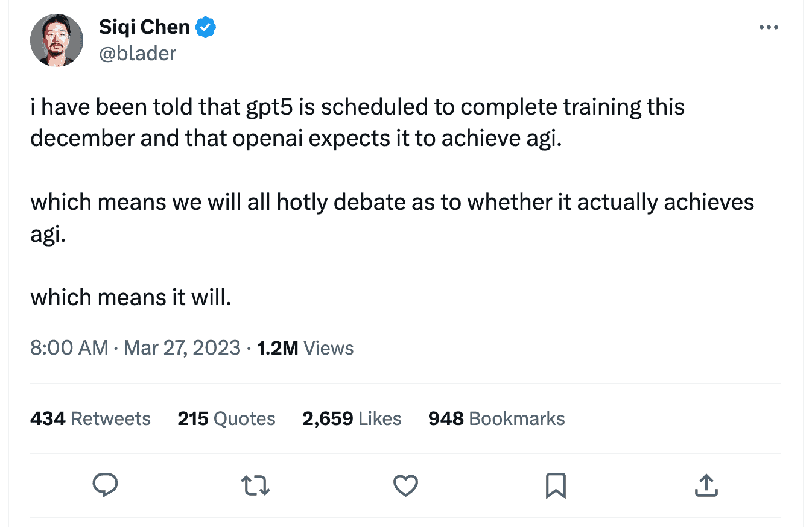The width and height of the screenshot is (812, 527).
Task: Click the reply speech bubble icon
Action: tap(104, 485)
